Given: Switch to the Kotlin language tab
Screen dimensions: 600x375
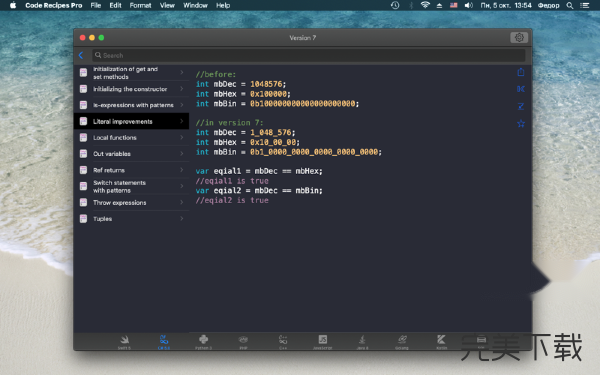Looking at the screenshot, I should click(442, 342).
